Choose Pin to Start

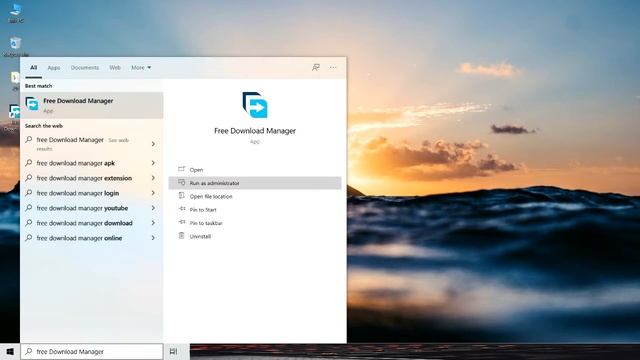203,210
